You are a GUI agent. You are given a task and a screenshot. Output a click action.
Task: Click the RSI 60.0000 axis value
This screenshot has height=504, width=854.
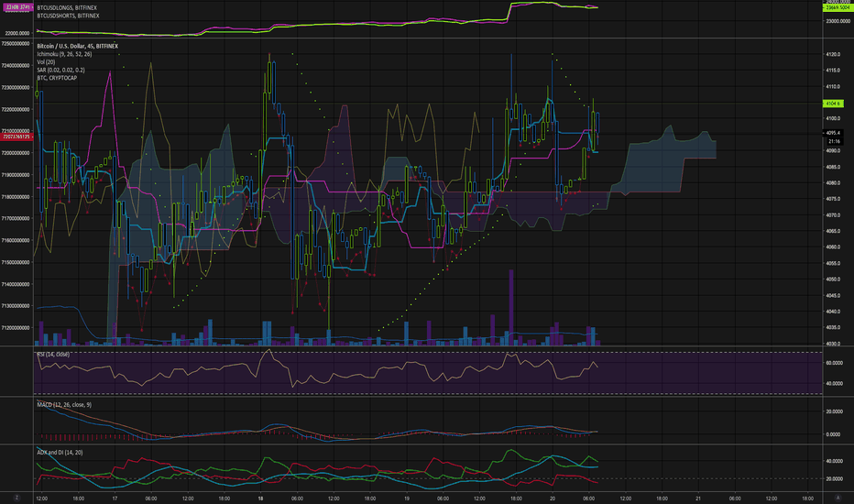pos(835,363)
